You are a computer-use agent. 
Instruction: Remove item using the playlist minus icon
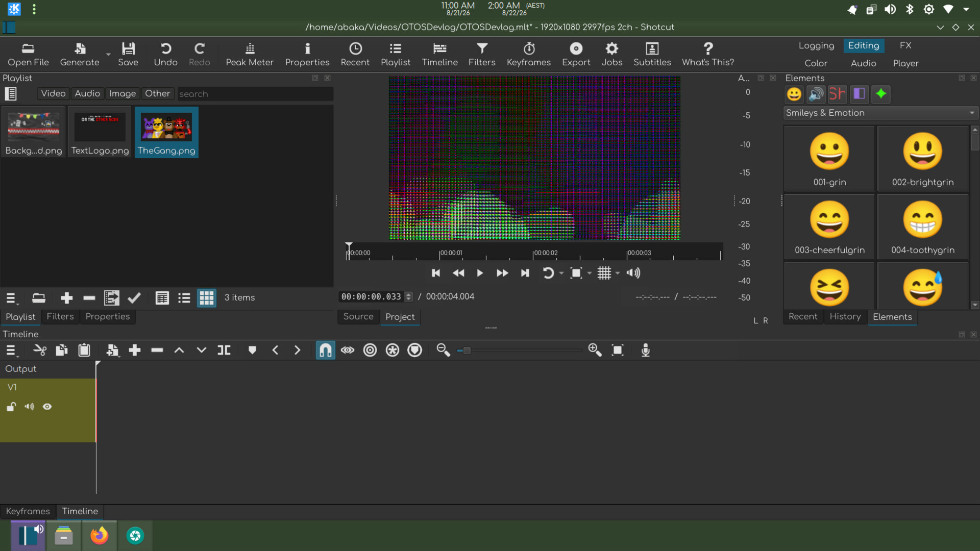click(x=89, y=298)
